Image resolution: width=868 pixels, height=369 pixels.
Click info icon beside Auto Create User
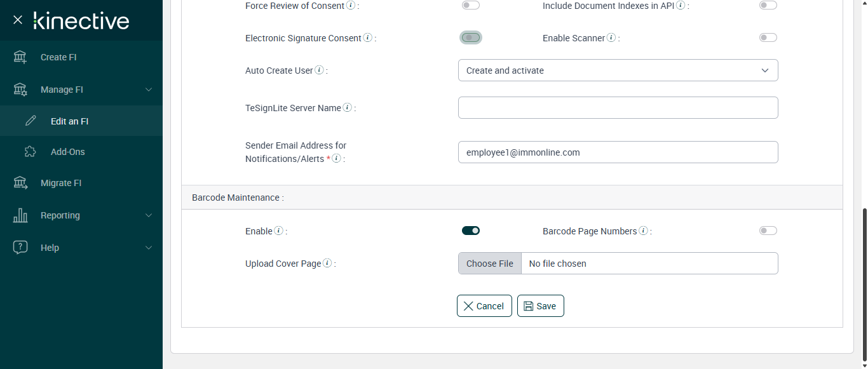(x=319, y=70)
